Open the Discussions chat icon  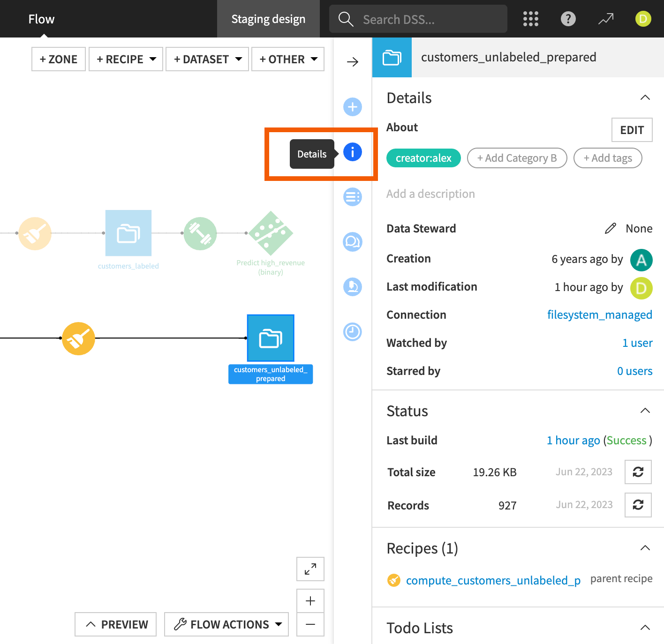pos(353,242)
